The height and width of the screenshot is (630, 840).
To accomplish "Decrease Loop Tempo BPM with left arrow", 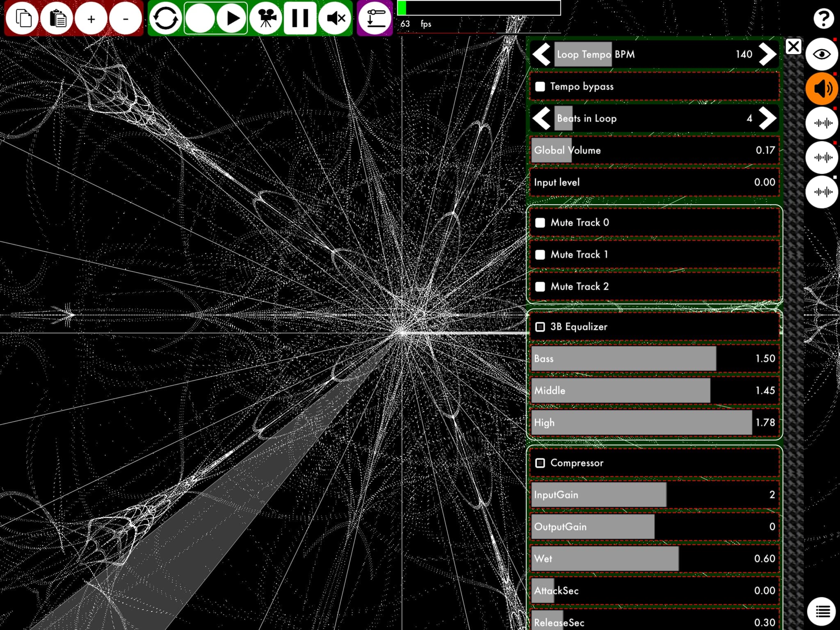I will coord(542,54).
